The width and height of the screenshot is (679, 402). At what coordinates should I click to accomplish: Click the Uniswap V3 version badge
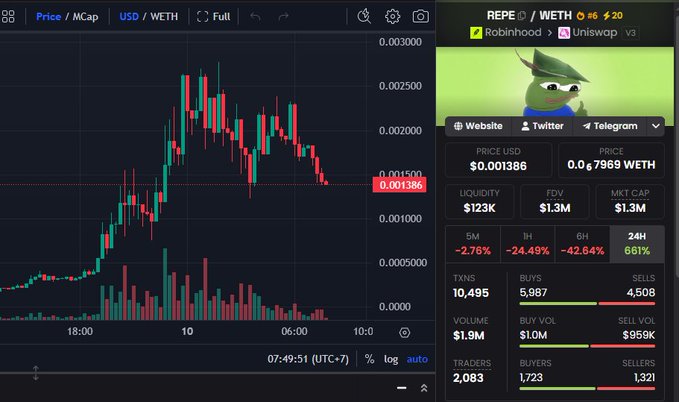coord(630,32)
